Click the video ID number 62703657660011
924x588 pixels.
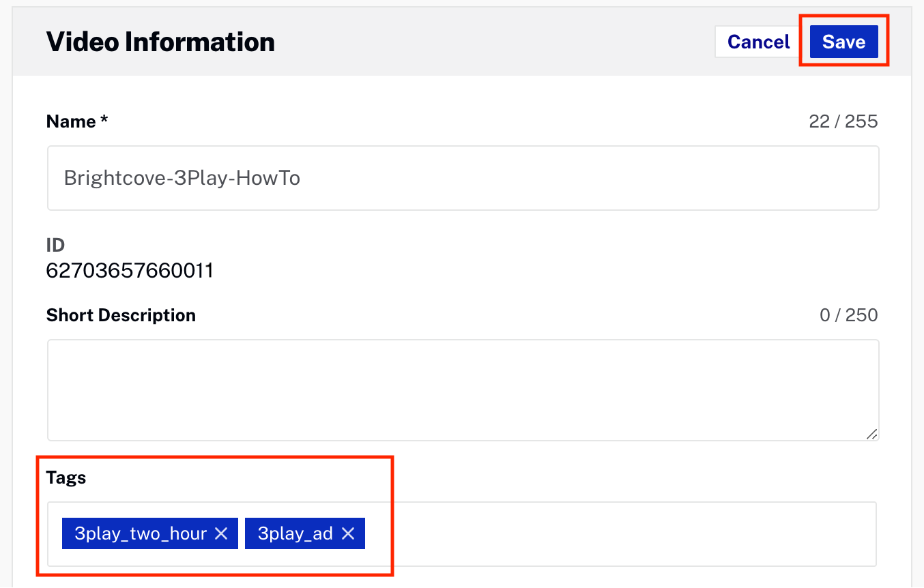[130, 271]
